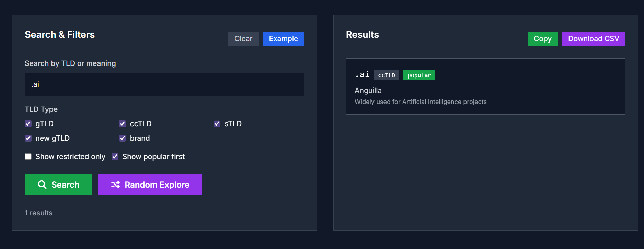Download results as CSV
This screenshot has width=644, height=249.
[x=593, y=39]
